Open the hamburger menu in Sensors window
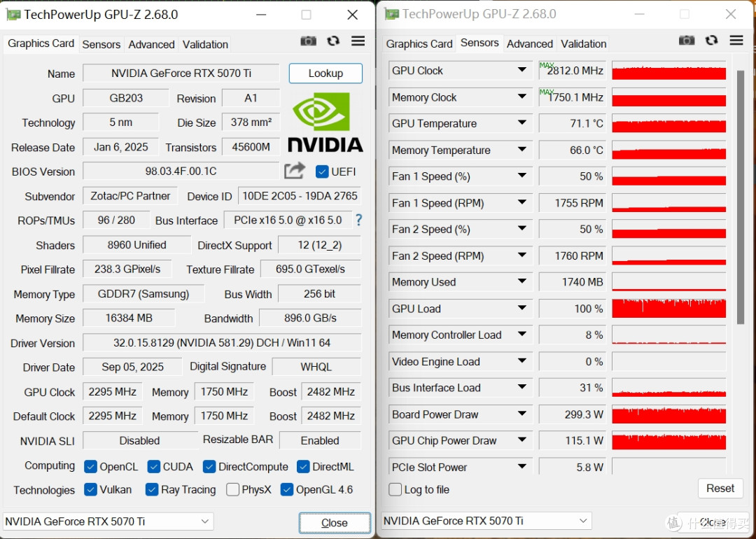Image resolution: width=756 pixels, height=539 pixels. tap(736, 40)
